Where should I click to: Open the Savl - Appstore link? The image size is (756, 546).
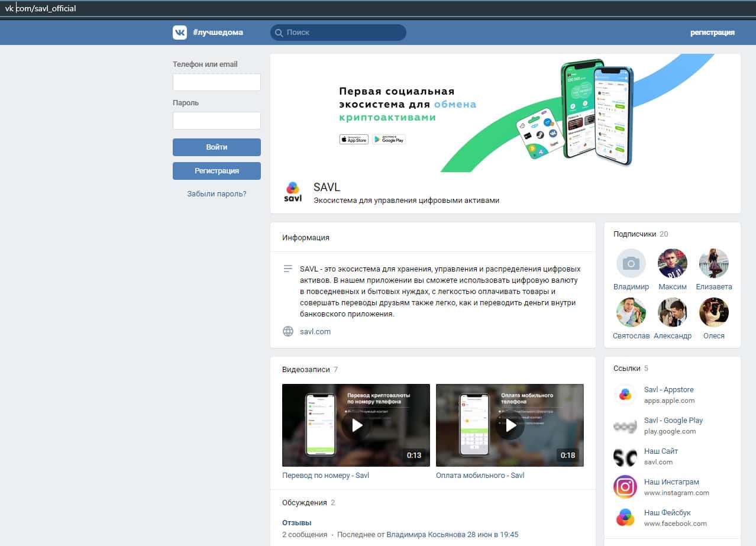point(669,390)
